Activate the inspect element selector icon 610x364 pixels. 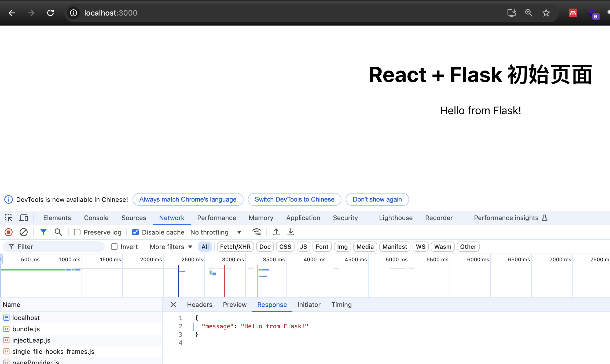tap(9, 218)
